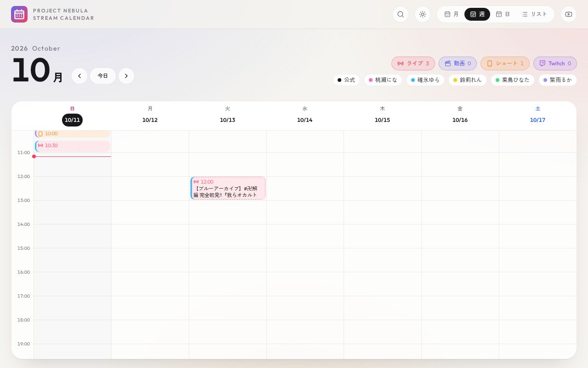Go to next week with right chevron
This screenshot has height=368, width=588.
click(x=126, y=76)
